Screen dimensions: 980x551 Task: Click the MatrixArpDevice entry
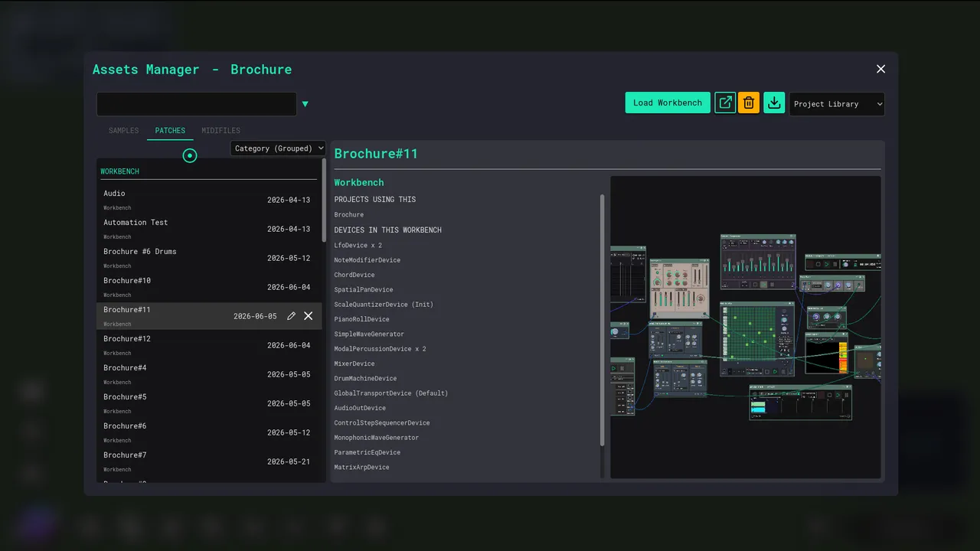(x=362, y=468)
